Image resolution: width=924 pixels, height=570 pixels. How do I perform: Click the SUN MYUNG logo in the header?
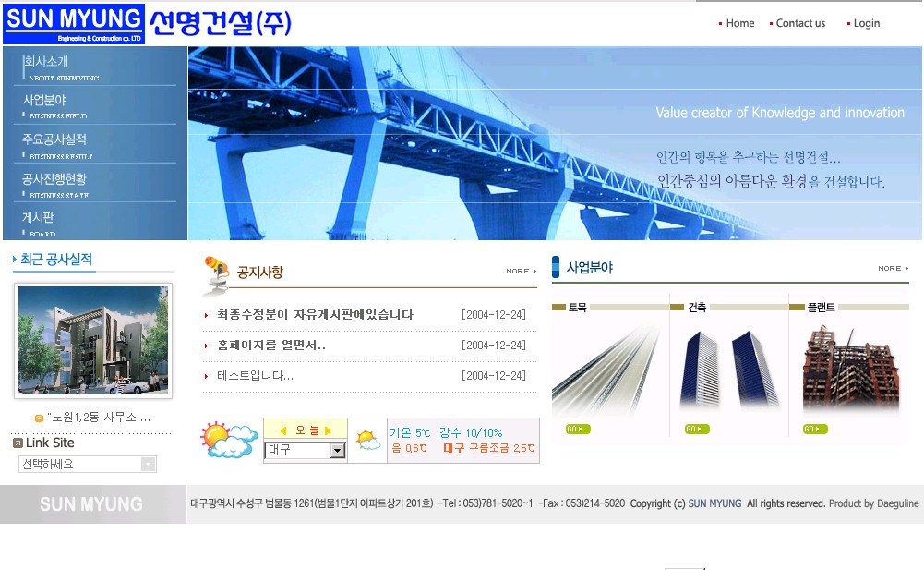74,24
